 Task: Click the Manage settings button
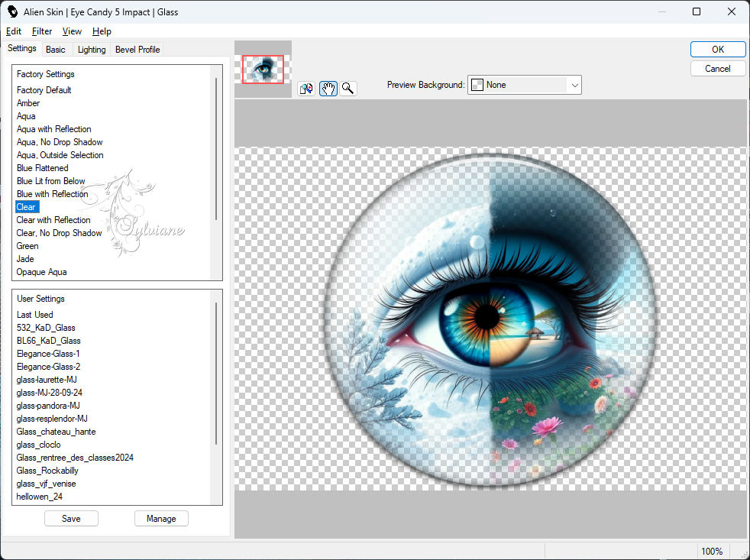161,518
